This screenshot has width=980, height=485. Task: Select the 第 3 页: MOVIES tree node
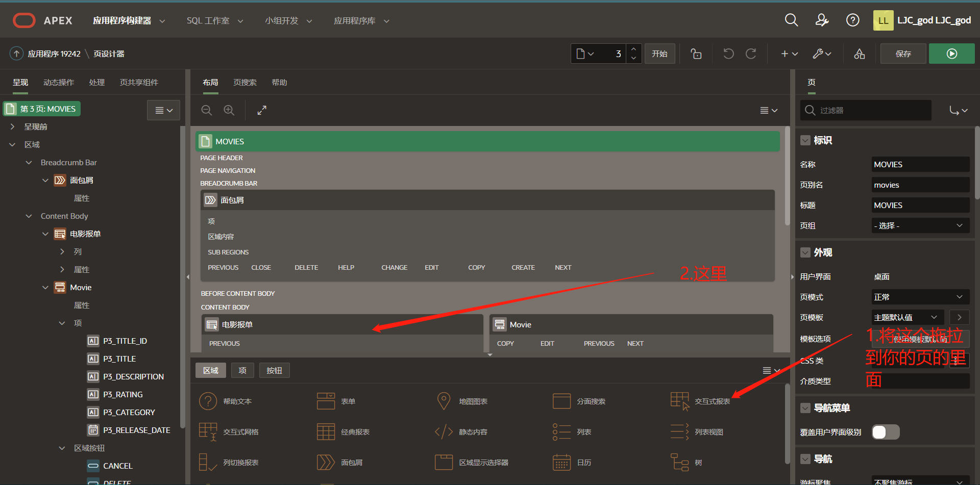[x=42, y=109]
